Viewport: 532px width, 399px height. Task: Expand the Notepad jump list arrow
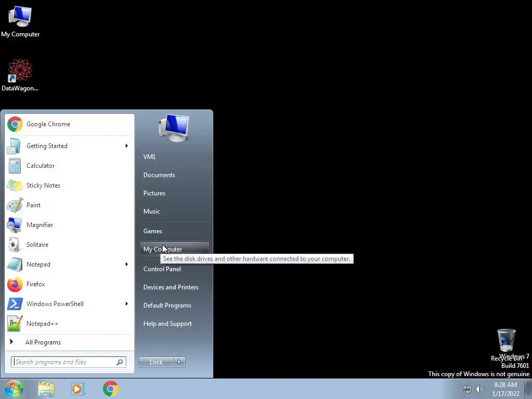pos(127,264)
